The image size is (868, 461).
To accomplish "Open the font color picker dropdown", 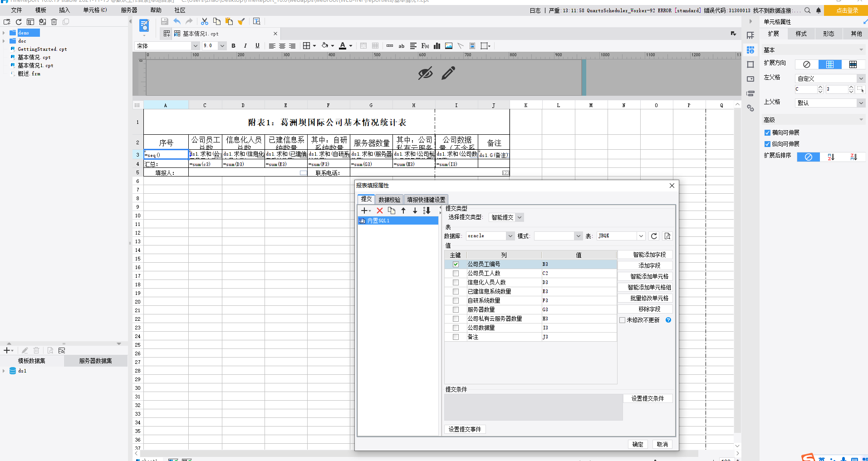I will [x=351, y=46].
